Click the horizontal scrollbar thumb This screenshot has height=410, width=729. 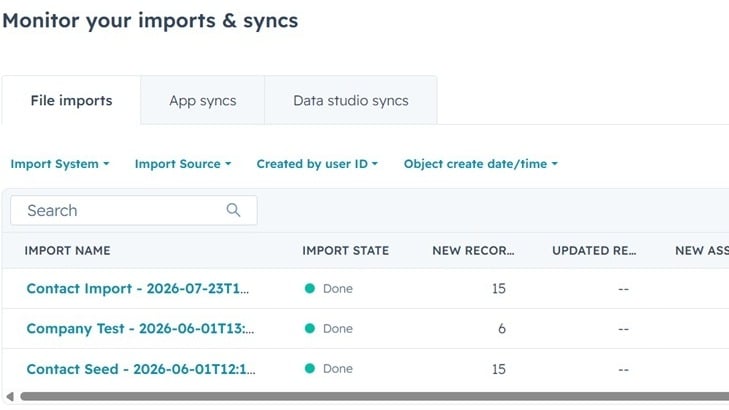[374, 397]
